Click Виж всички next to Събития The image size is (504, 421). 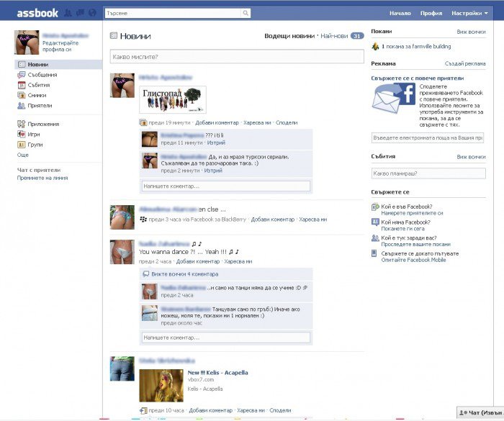coord(471,157)
